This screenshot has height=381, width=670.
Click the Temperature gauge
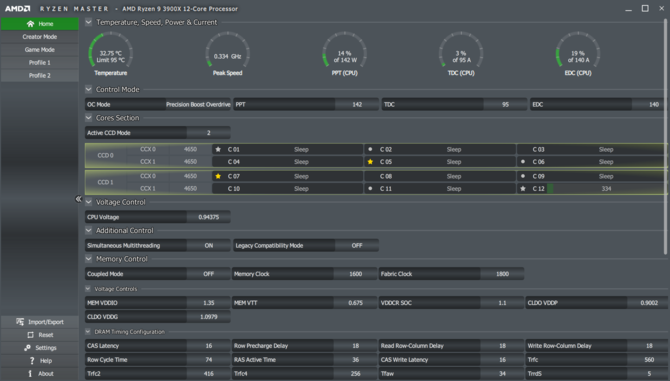tap(111, 53)
